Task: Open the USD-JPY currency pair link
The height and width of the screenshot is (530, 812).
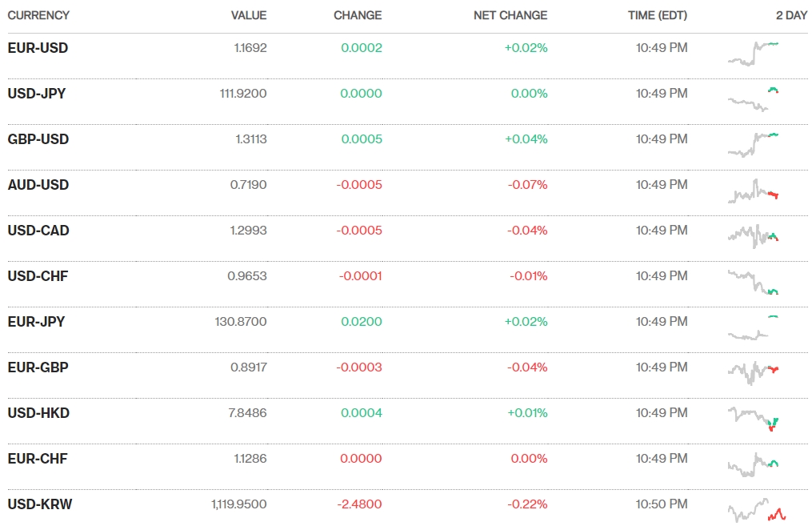Action: click(37, 94)
